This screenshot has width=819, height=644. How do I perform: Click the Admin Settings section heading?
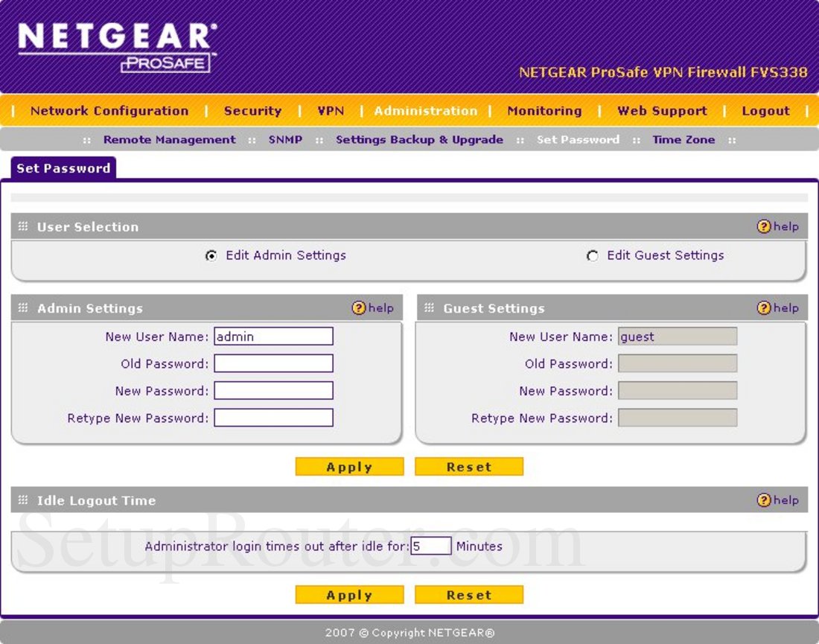pyautogui.click(x=90, y=308)
